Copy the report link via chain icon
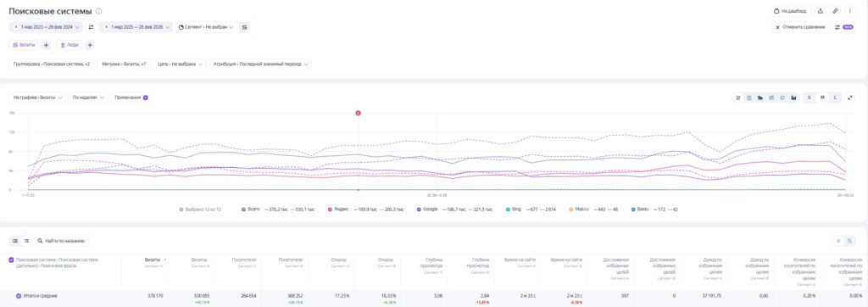The image size is (868, 307). (x=835, y=10)
